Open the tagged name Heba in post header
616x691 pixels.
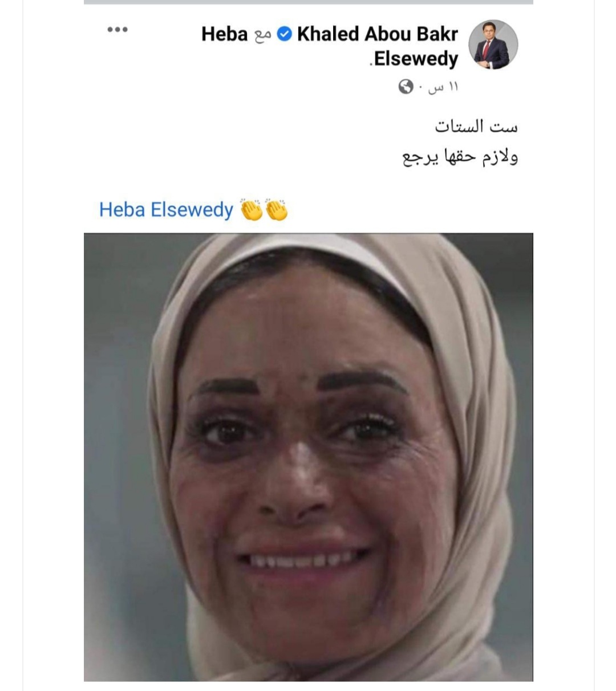pyautogui.click(x=225, y=34)
